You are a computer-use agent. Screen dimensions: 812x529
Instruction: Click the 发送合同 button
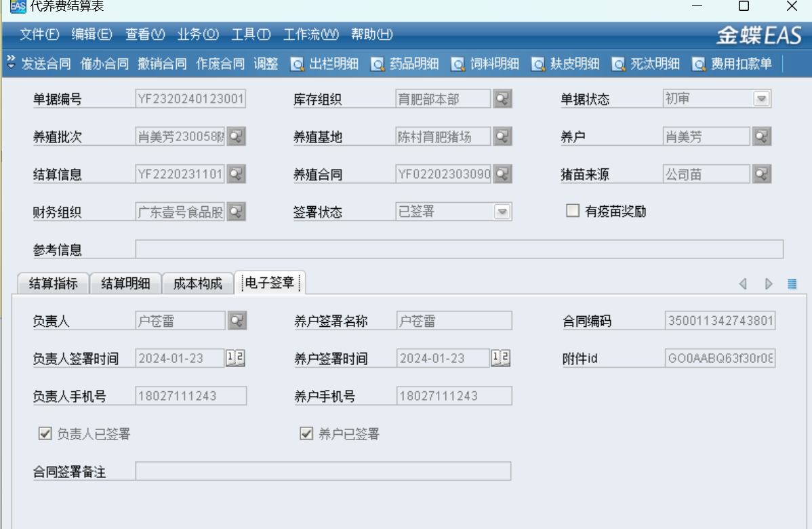coord(46,64)
